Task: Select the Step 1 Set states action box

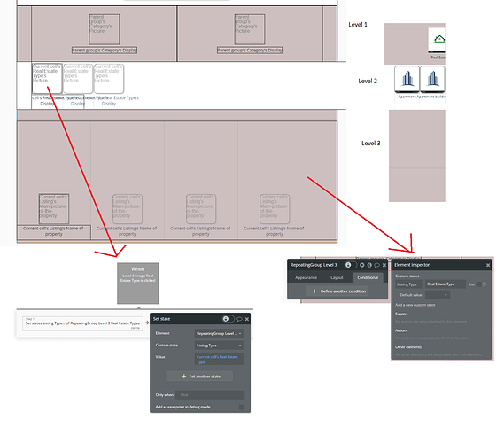Action: coord(82,323)
